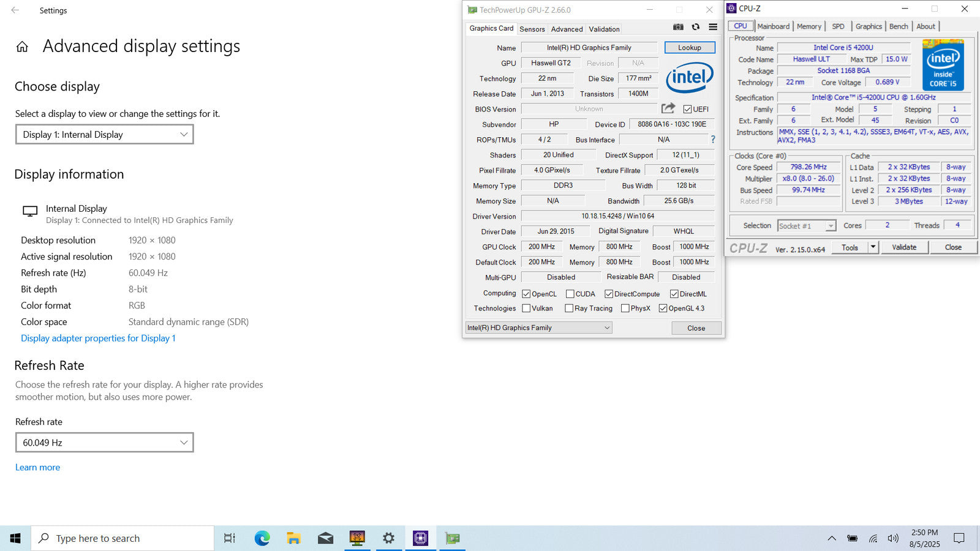Screen dimensions: 980x551
Task: Click the GPU-Z Lookup button
Action: coord(690,48)
